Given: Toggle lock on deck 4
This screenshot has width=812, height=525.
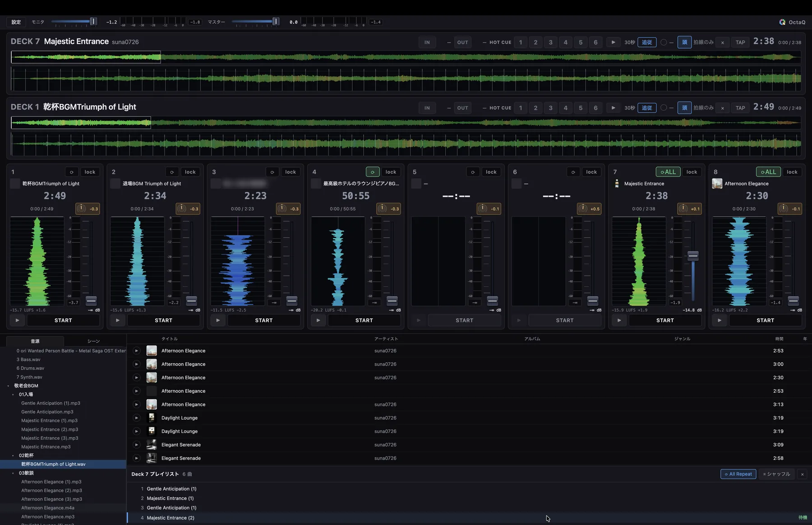Looking at the screenshot, I should 391,172.
